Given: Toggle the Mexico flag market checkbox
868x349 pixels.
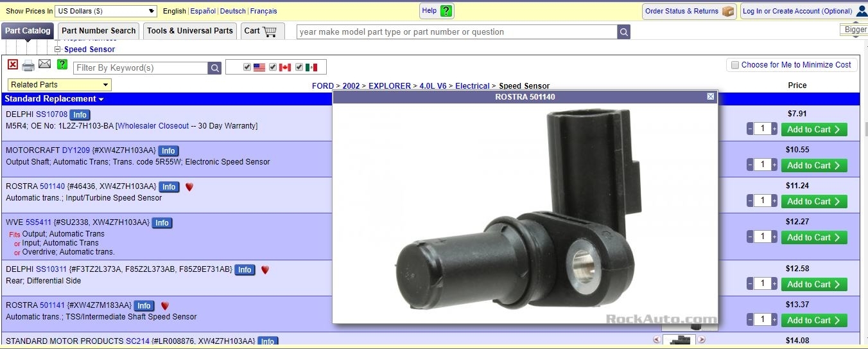Looking at the screenshot, I should coord(299,67).
